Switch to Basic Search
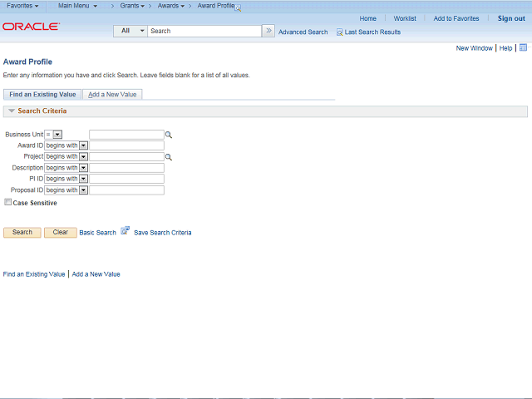 point(98,233)
